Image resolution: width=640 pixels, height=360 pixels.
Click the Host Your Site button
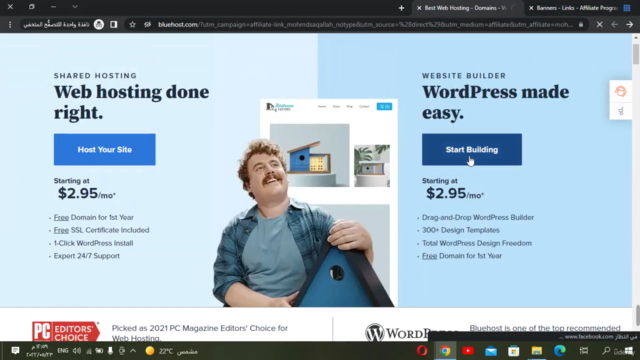click(x=104, y=149)
